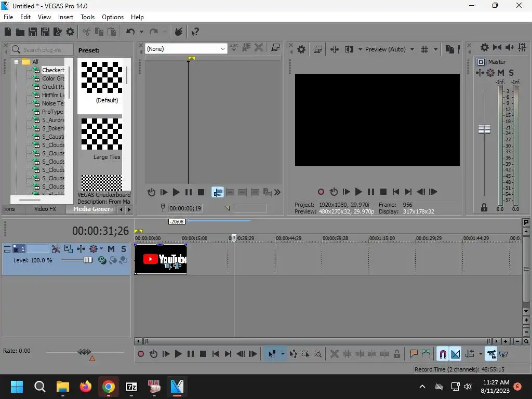
Task: Select the Zoom Edit tool
Action: pos(318,354)
